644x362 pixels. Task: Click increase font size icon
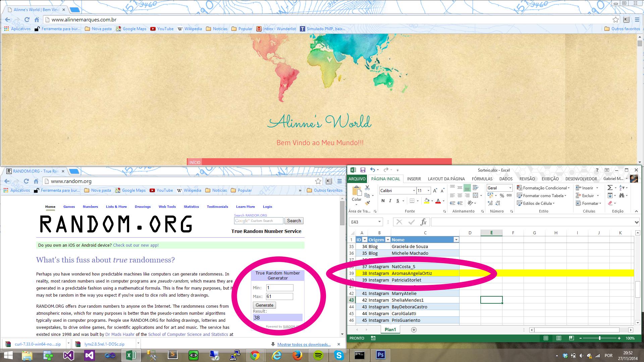point(435,190)
